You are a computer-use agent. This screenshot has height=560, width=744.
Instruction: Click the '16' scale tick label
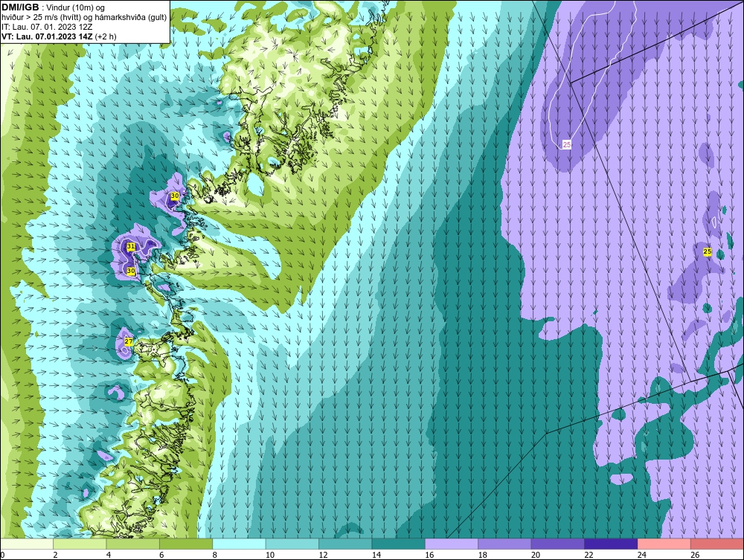[429, 555]
